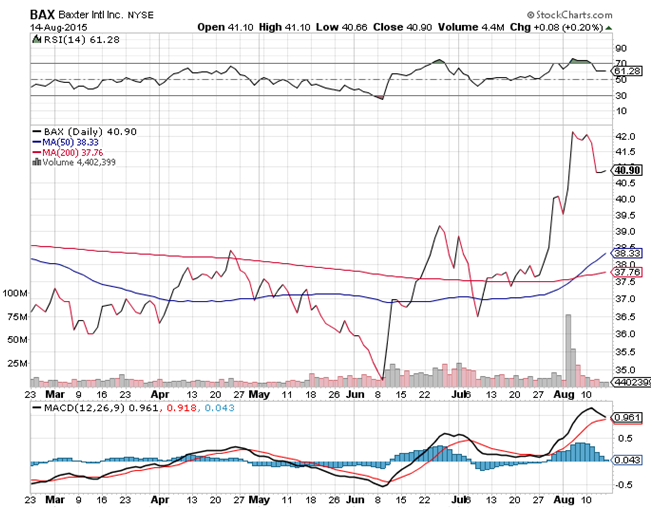
Task: Click the red 0.918 MACD signal value
Action: (182, 408)
